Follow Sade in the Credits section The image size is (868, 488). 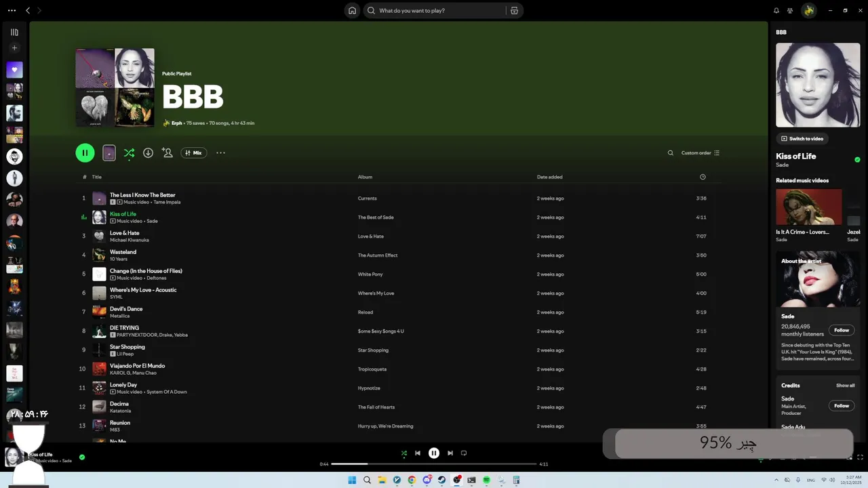click(x=842, y=406)
